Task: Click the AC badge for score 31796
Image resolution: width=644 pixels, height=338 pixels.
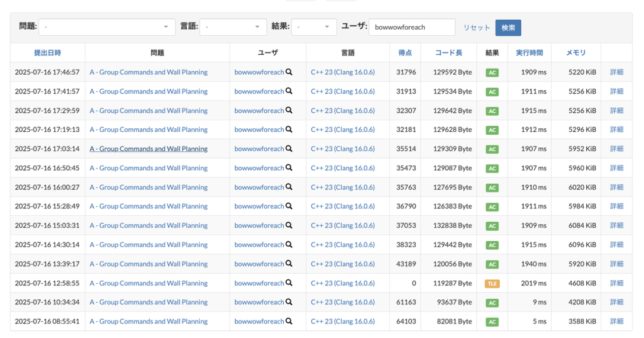Action: pyautogui.click(x=492, y=73)
